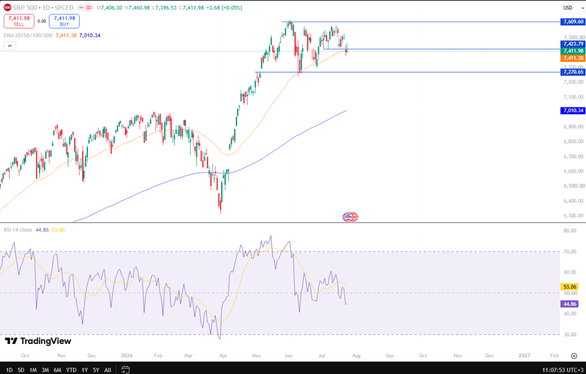The image size is (586, 374).
Task: Select the 6M time range
Action: click(57, 370)
